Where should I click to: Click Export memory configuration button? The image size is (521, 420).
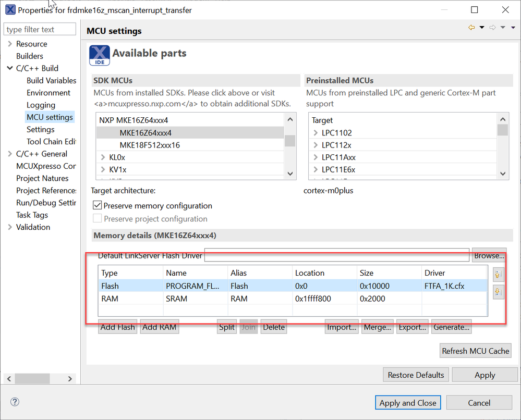tap(413, 327)
